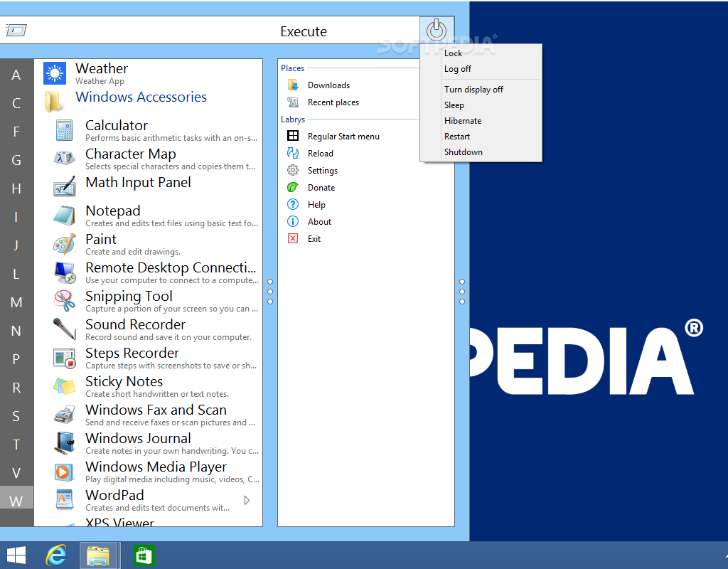Image resolution: width=728 pixels, height=569 pixels.
Task: Open Windows Fax and Scan icon
Action: (x=64, y=415)
